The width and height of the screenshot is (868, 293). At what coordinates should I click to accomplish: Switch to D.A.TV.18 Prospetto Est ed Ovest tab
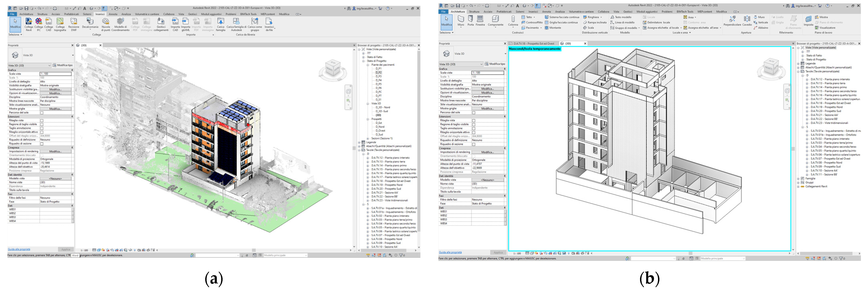[x=533, y=44]
